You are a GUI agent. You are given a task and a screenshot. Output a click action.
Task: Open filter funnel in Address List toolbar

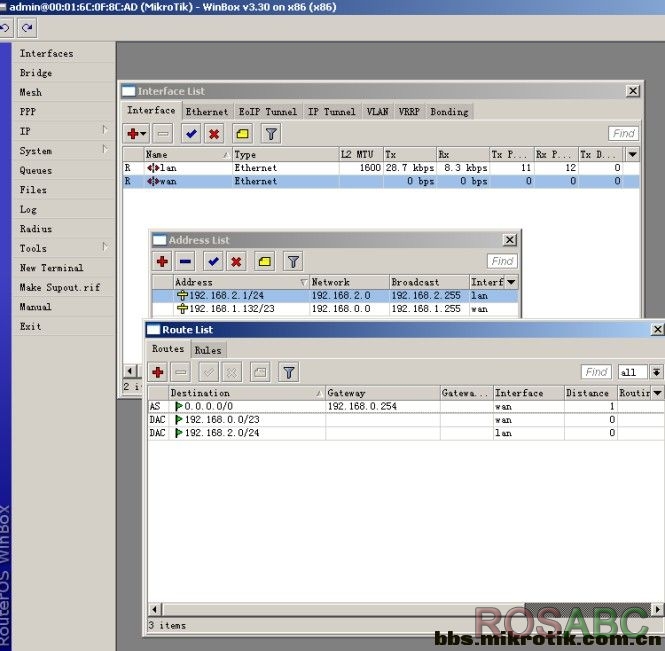point(293,261)
